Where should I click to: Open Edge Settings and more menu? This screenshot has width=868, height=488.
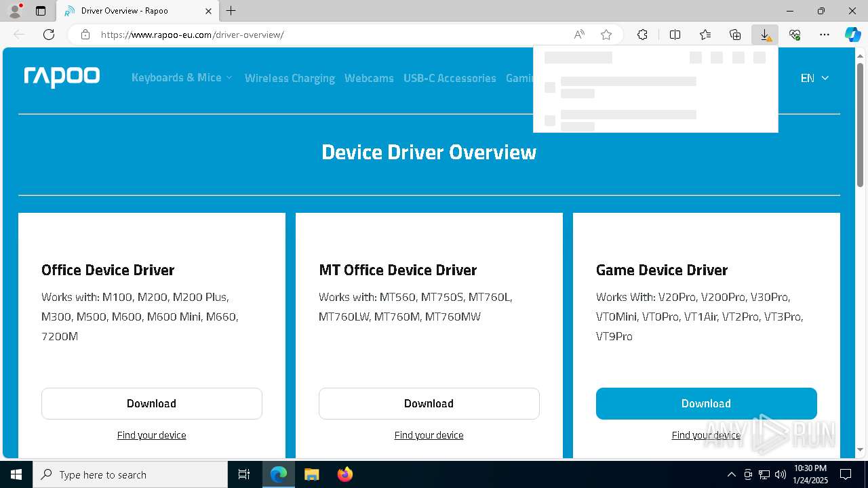click(x=825, y=35)
